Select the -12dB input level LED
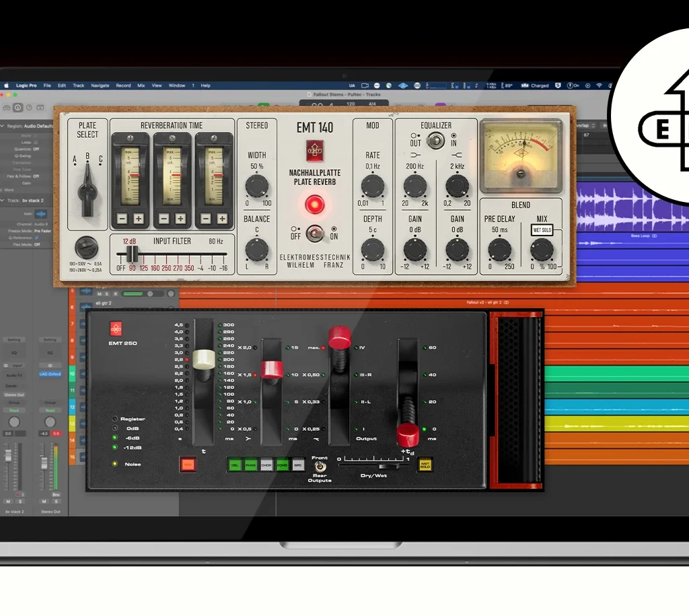Image resolution: width=689 pixels, height=616 pixels. (114, 447)
